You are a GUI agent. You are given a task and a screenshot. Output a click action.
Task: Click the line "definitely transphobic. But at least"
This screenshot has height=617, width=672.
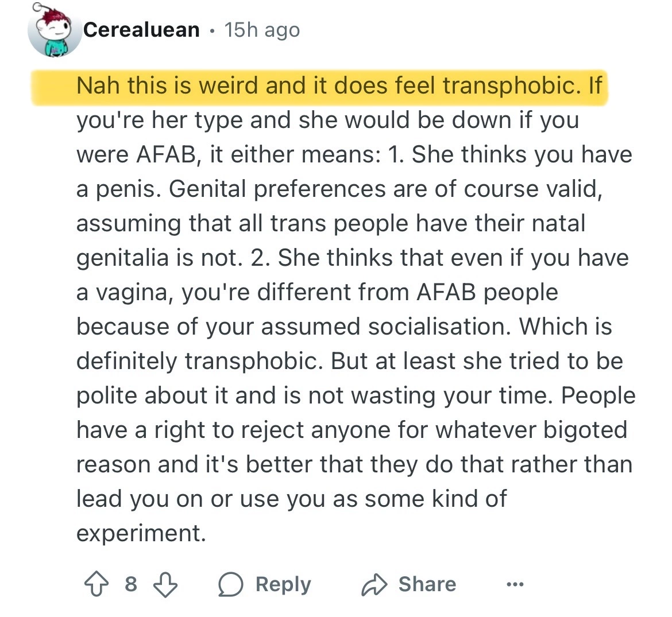(349, 361)
